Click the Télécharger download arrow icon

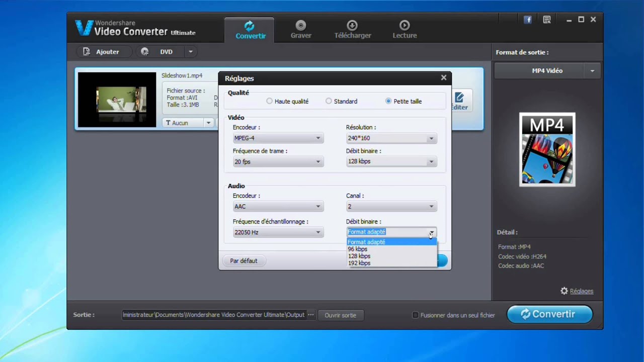click(x=353, y=25)
